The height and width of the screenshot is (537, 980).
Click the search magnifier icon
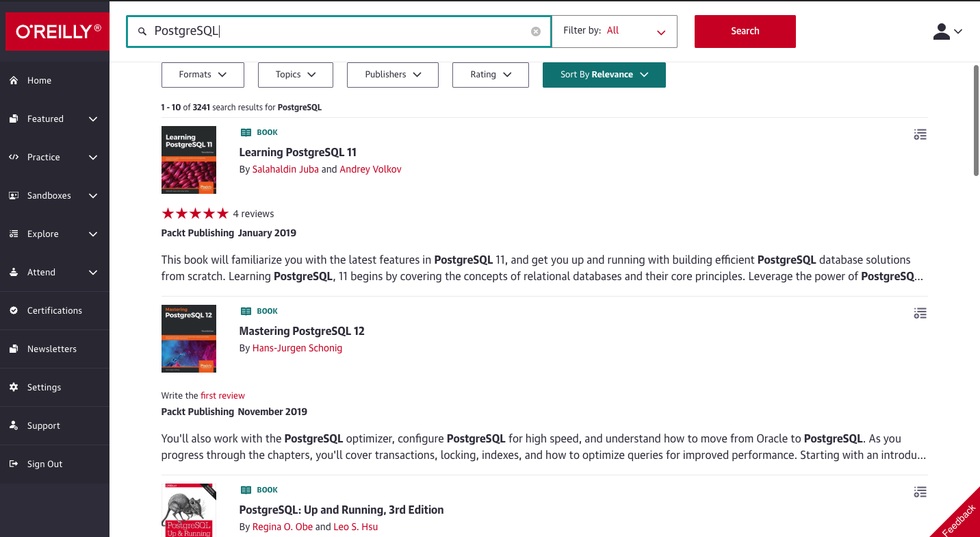point(142,32)
